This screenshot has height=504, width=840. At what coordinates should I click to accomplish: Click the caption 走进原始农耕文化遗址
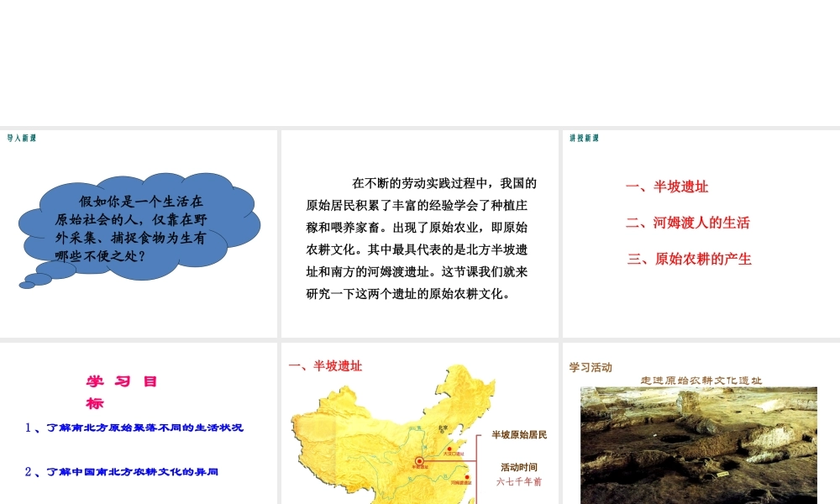pos(701,381)
